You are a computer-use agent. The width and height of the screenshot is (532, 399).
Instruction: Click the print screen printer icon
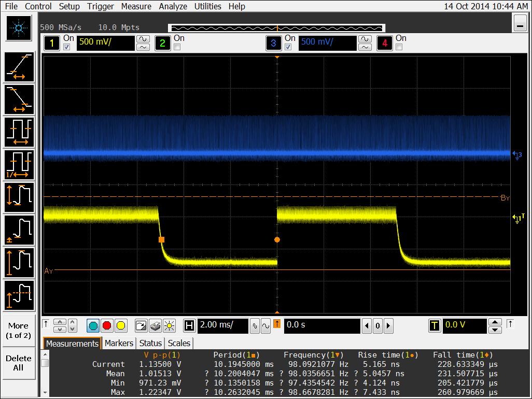155,325
